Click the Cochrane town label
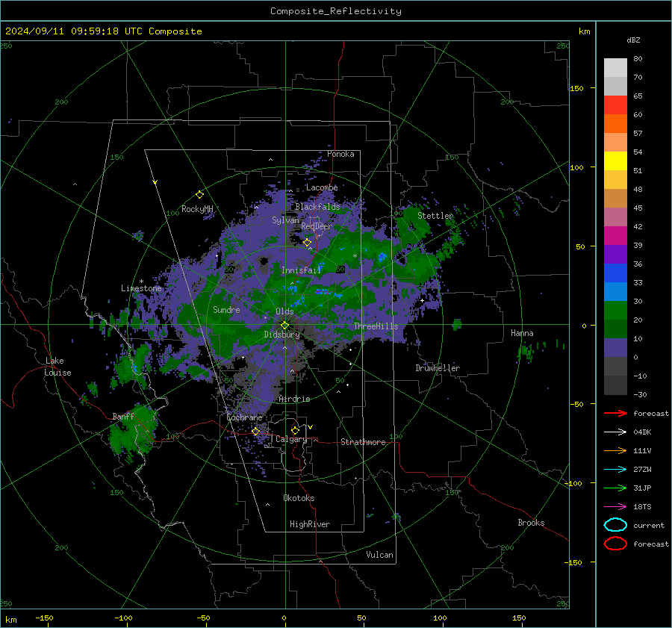672x628 pixels. pyautogui.click(x=244, y=417)
